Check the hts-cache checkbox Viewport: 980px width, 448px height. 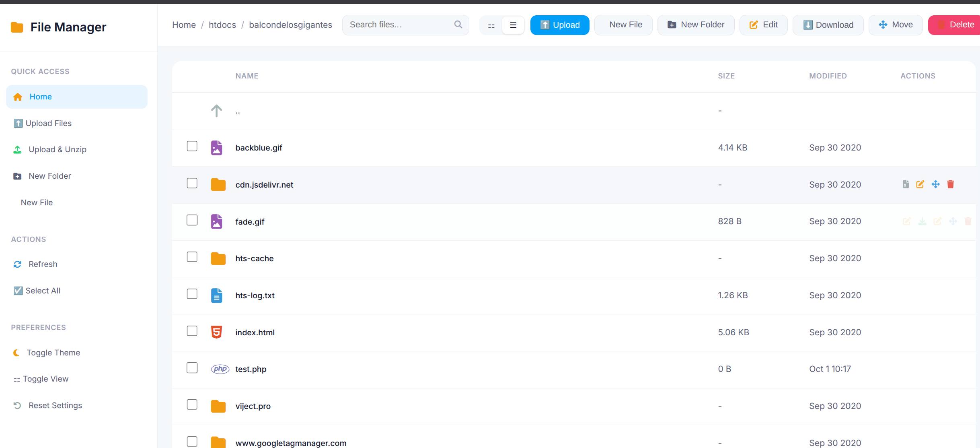tap(192, 257)
